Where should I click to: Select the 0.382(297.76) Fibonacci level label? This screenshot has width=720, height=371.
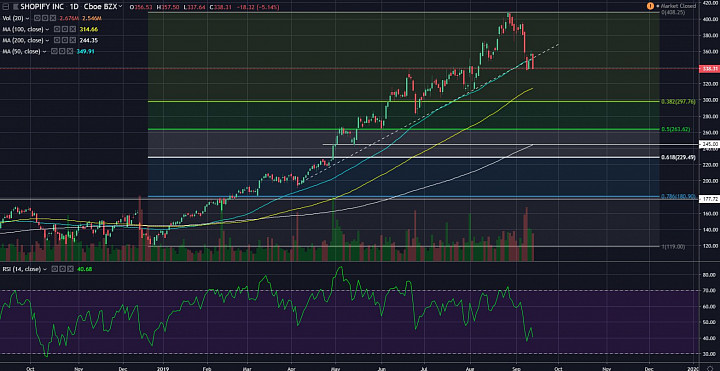click(679, 101)
